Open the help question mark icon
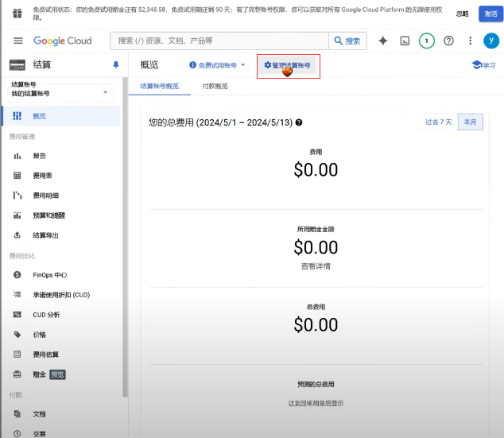 (x=448, y=41)
